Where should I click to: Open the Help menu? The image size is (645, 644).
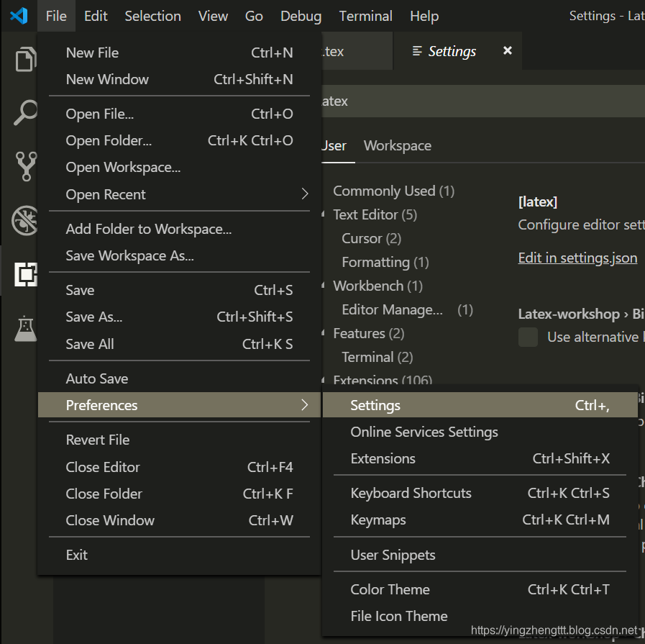click(x=424, y=16)
